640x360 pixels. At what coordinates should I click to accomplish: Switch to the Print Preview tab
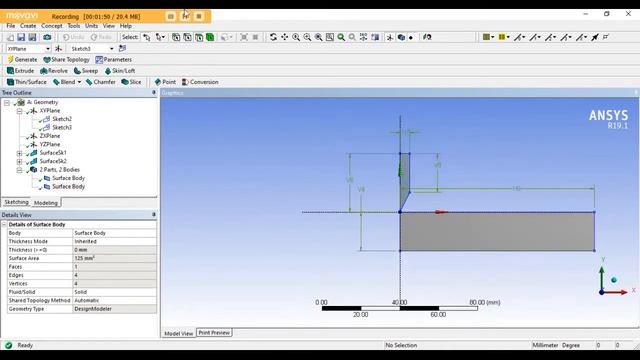pyautogui.click(x=214, y=333)
